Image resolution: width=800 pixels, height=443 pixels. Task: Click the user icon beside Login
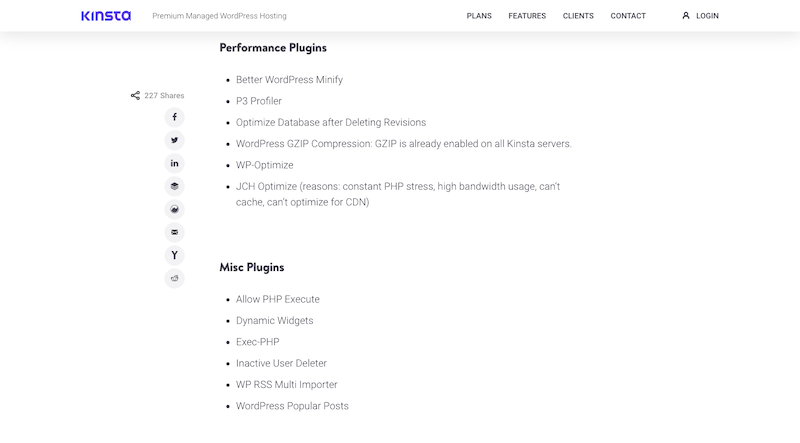[x=686, y=16]
